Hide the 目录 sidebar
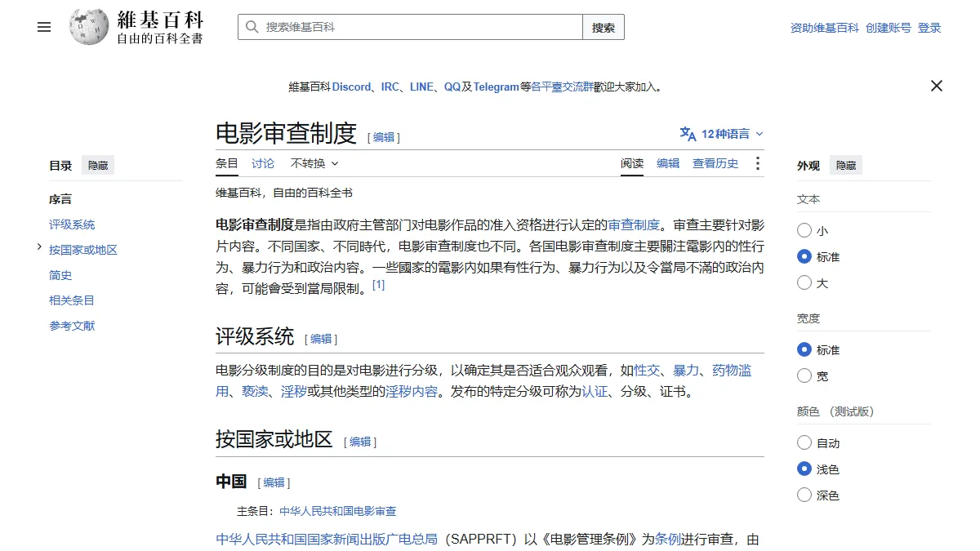This screenshot has width=980, height=551. pos(98,165)
